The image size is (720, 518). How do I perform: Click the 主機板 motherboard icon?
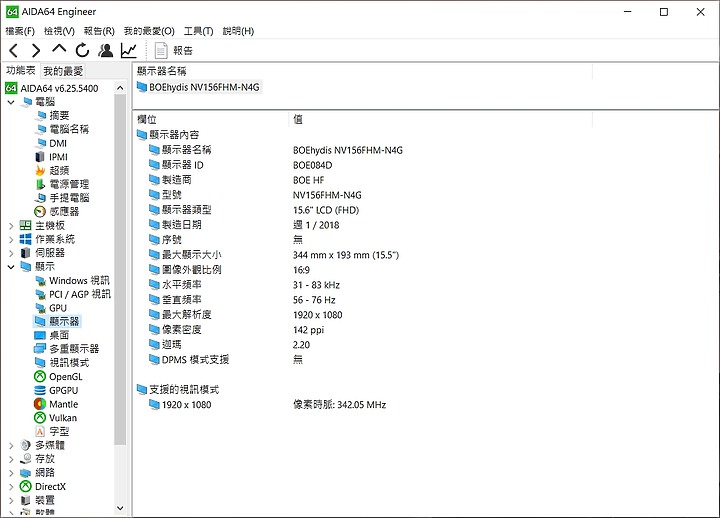pyautogui.click(x=26, y=225)
